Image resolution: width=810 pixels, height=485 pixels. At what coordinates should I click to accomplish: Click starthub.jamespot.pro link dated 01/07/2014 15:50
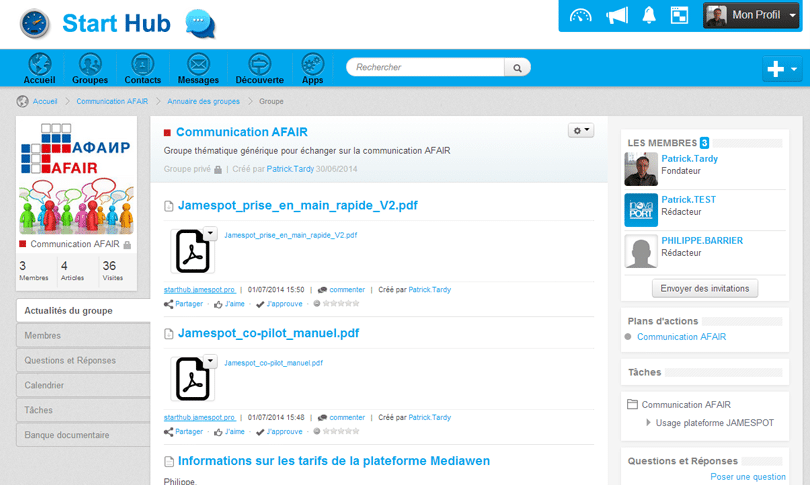tap(199, 290)
